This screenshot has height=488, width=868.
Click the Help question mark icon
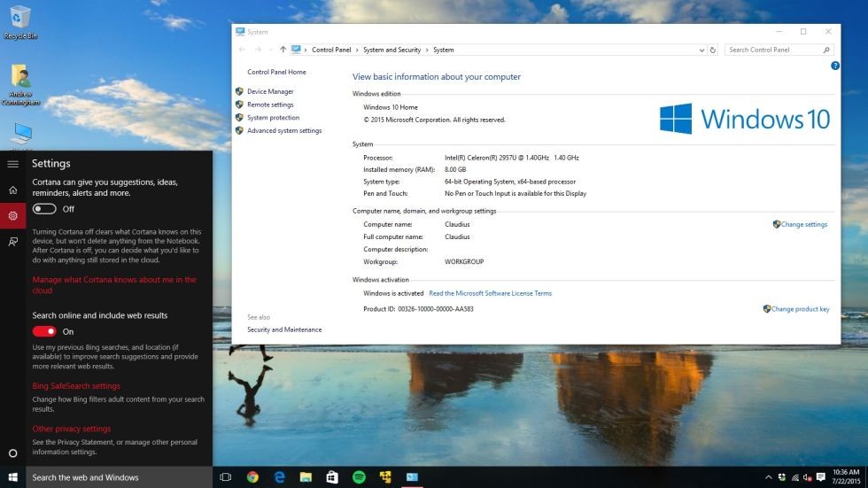(834, 66)
